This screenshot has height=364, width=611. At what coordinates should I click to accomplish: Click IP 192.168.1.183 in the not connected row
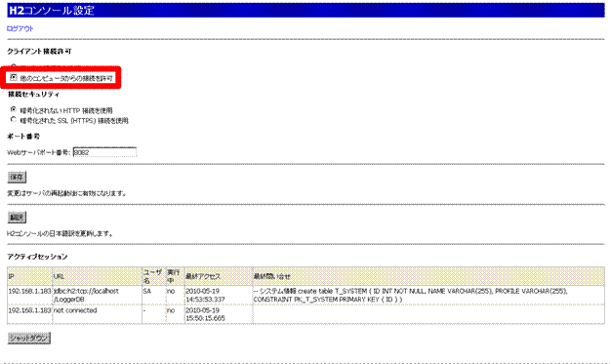pyautogui.click(x=29, y=314)
